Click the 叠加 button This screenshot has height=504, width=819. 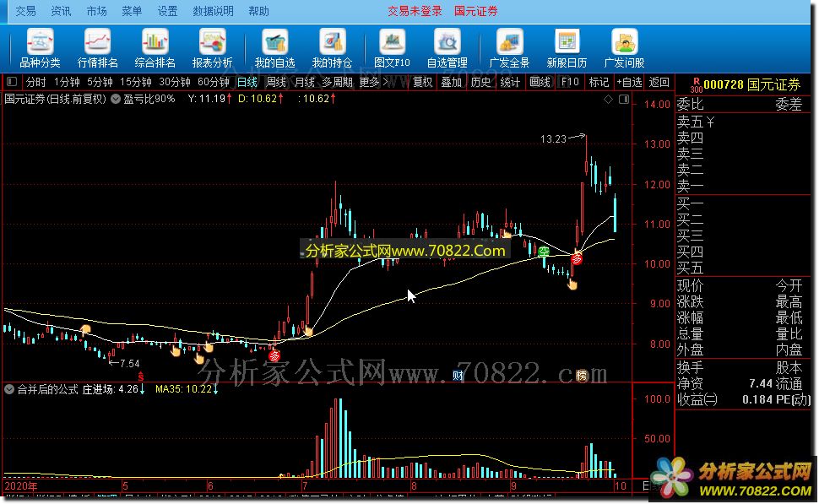pyautogui.click(x=451, y=82)
